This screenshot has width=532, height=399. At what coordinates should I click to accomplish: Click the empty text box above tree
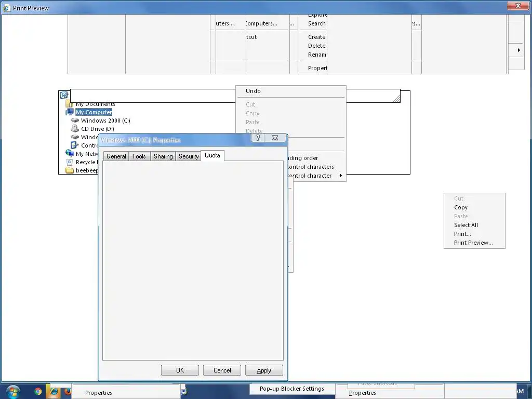click(x=153, y=96)
